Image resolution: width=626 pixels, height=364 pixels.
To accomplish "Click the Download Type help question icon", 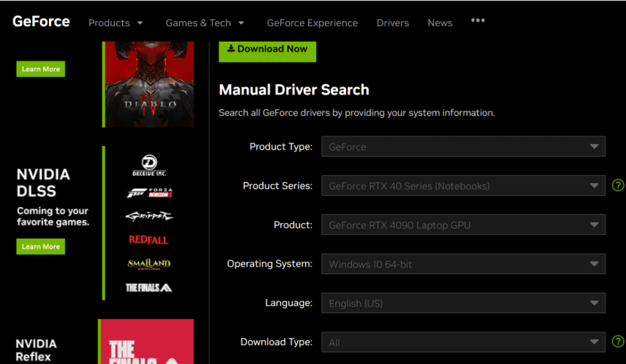I will (x=618, y=342).
